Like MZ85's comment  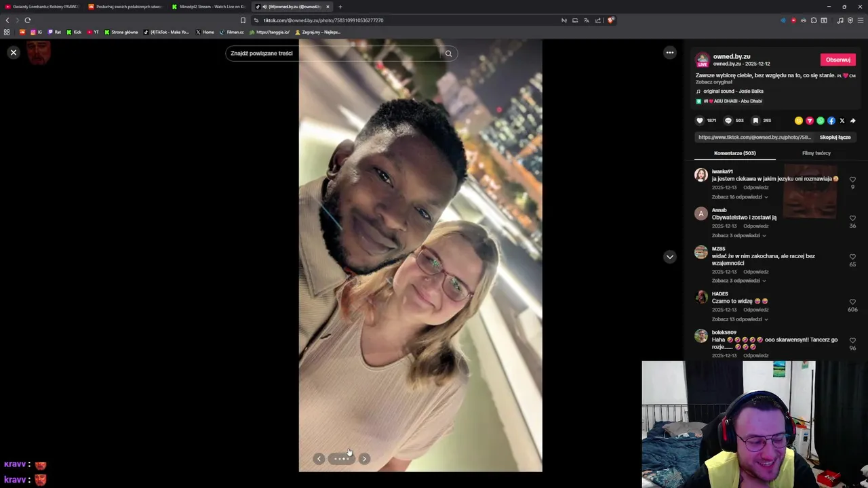click(852, 257)
